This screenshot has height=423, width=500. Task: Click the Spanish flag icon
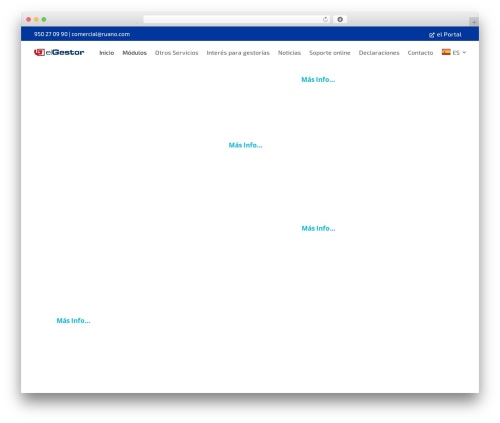point(446,52)
